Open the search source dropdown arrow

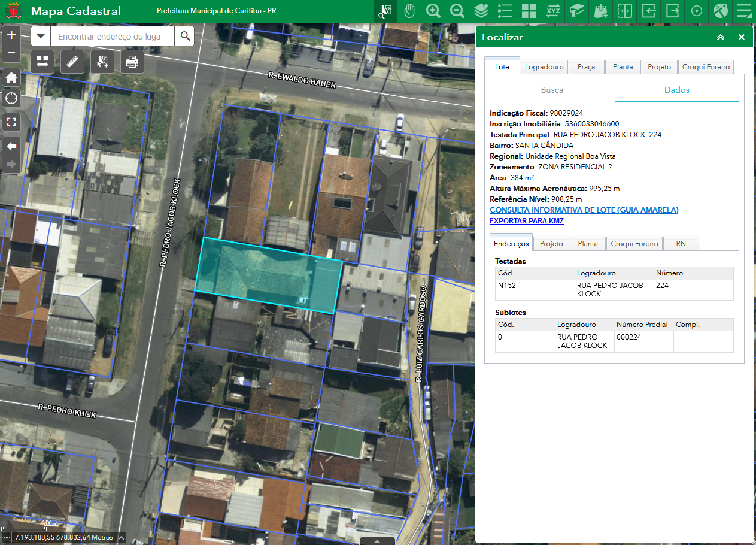41,37
